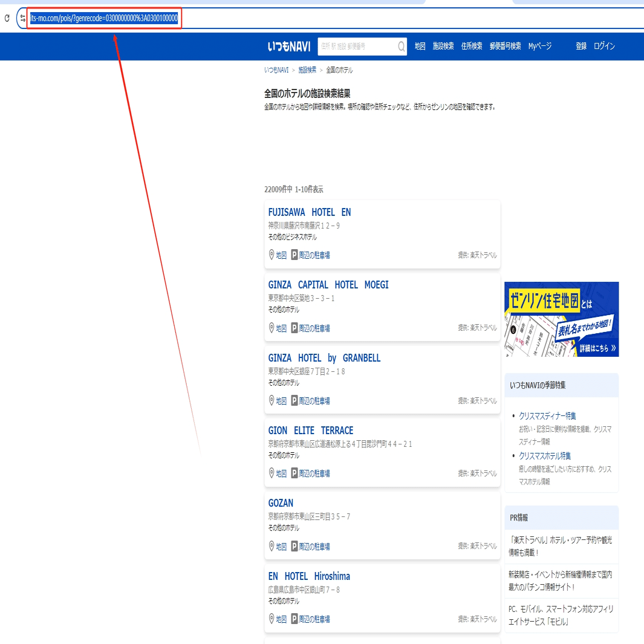This screenshot has width=644, height=644.
Task: Go to いつもNAVI breadcrumb link
Action: click(276, 70)
